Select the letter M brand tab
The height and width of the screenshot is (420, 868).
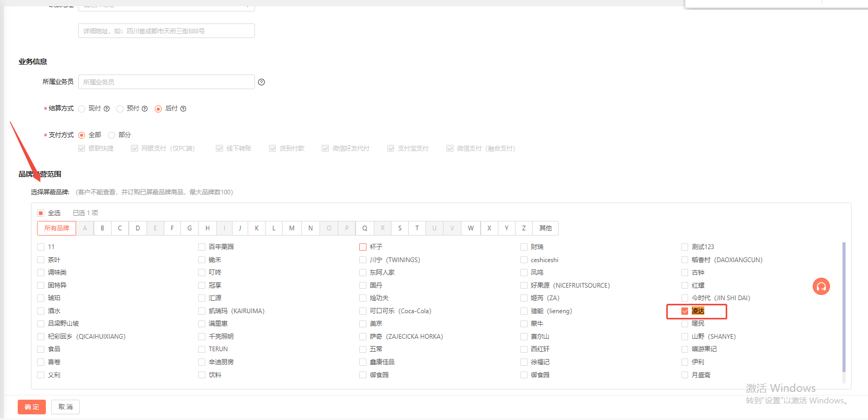pos(292,228)
